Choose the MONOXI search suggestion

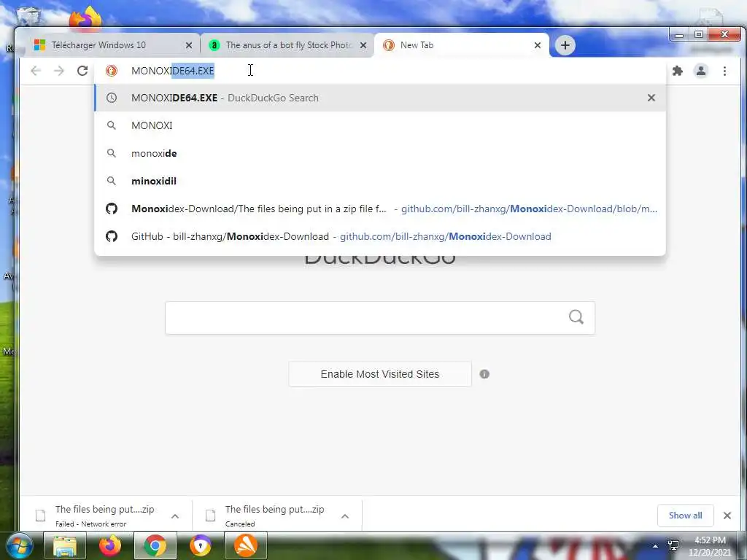click(380, 125)
